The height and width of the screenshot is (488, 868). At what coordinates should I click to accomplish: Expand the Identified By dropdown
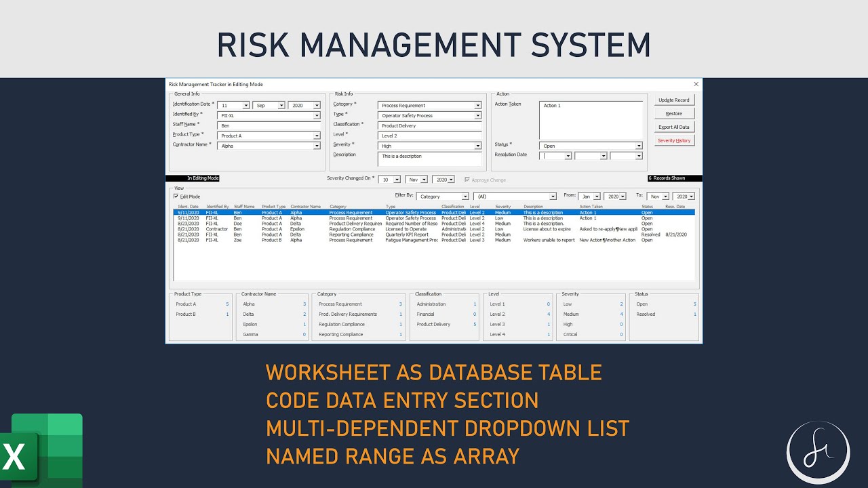tap(317, 116)
